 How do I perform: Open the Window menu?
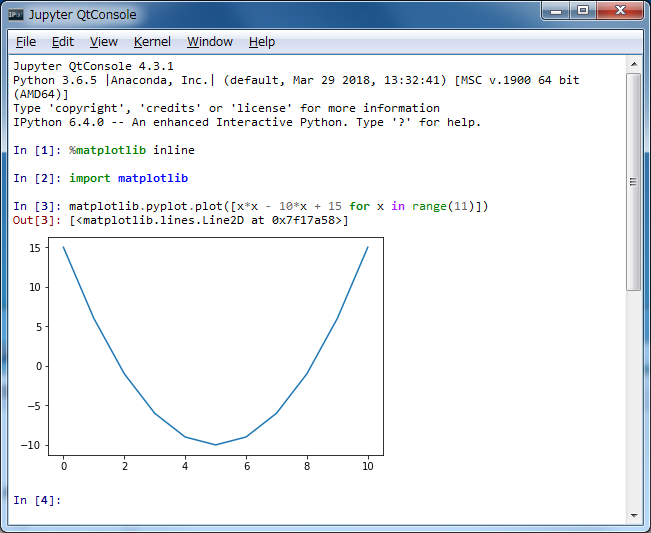pyautogui.click(x=210, y=42)
